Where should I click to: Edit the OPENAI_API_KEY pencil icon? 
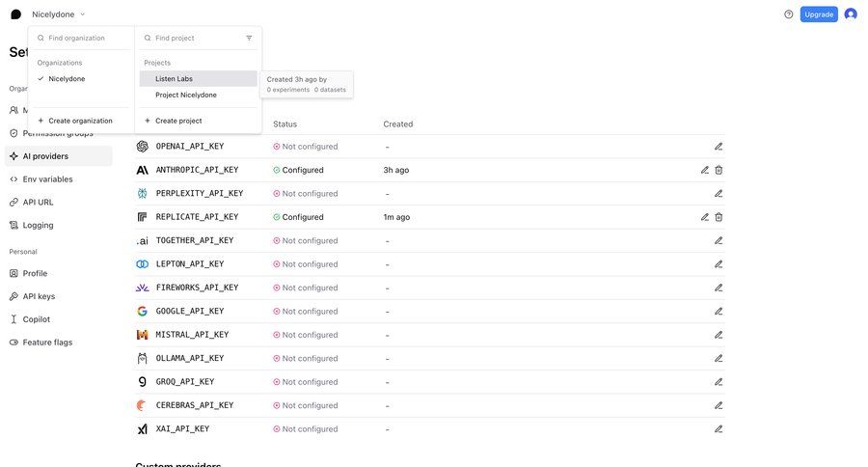719,147
